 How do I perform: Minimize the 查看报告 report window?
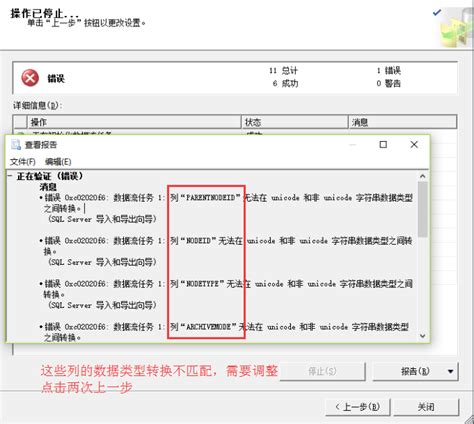click(353, 145)
